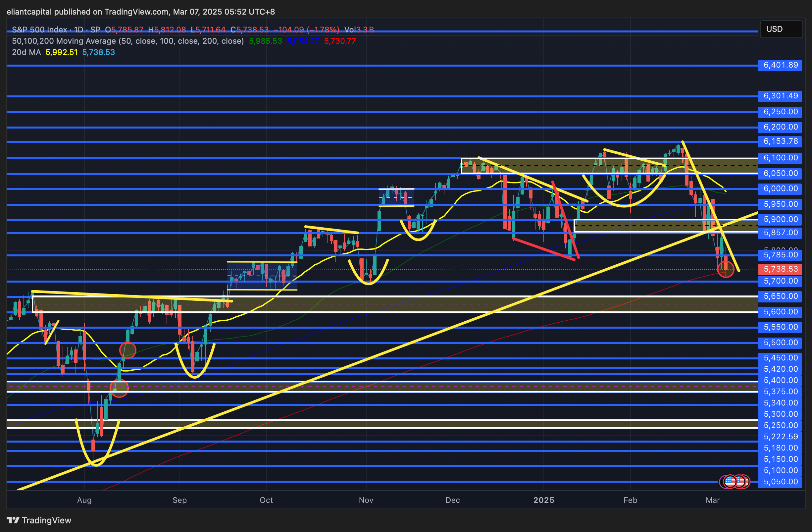Click the purple-ringed event marker near March

pos(721,482)
